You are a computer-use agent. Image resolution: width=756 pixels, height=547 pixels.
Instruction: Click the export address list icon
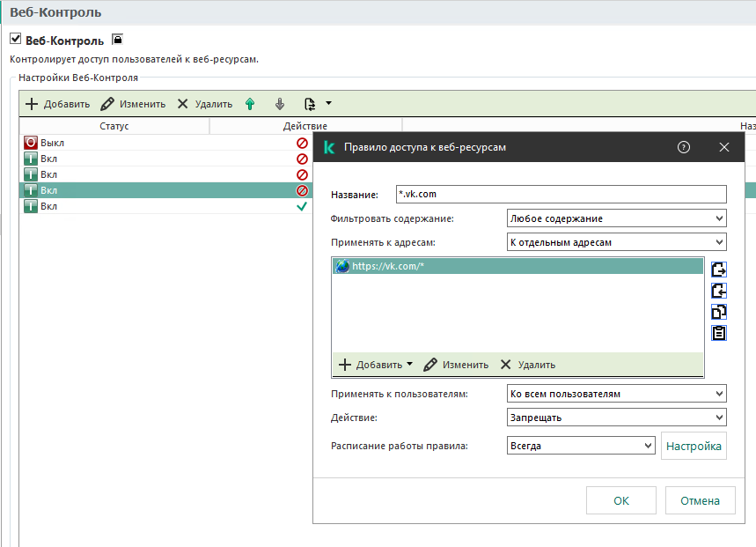tap(719, 270)
